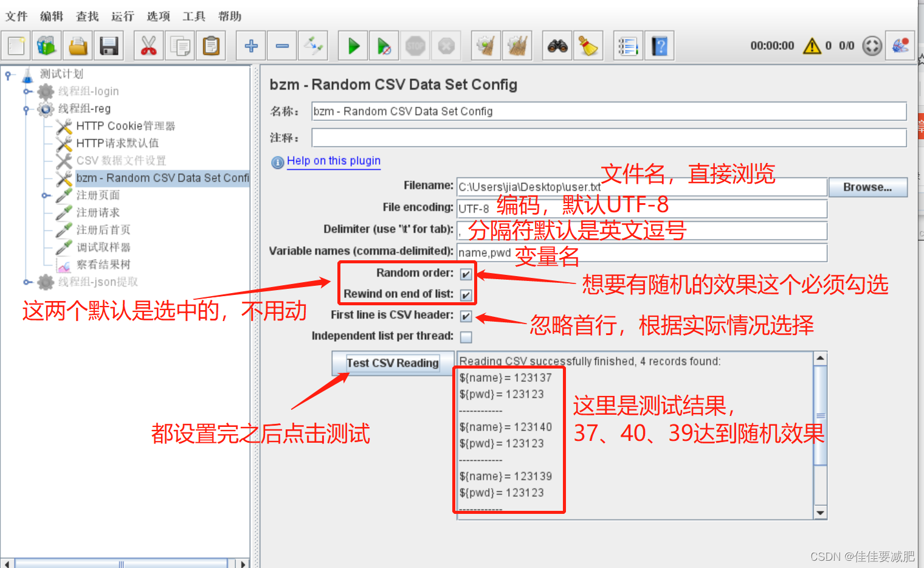This screenshot has height=568, width=924.
Task: Open Search with binoculars icon
Action: point(557,46)
